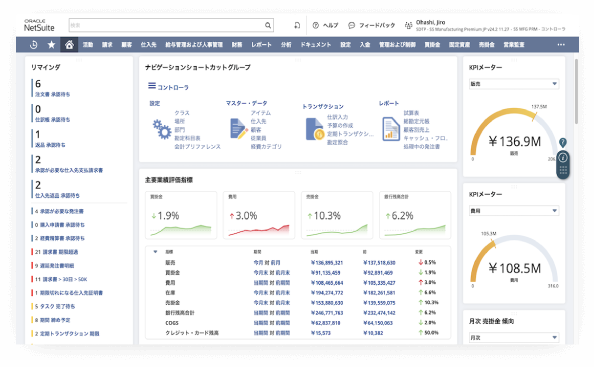
Task: Click the 6.2% bank balance KPI tile
Action: point(415,215)
